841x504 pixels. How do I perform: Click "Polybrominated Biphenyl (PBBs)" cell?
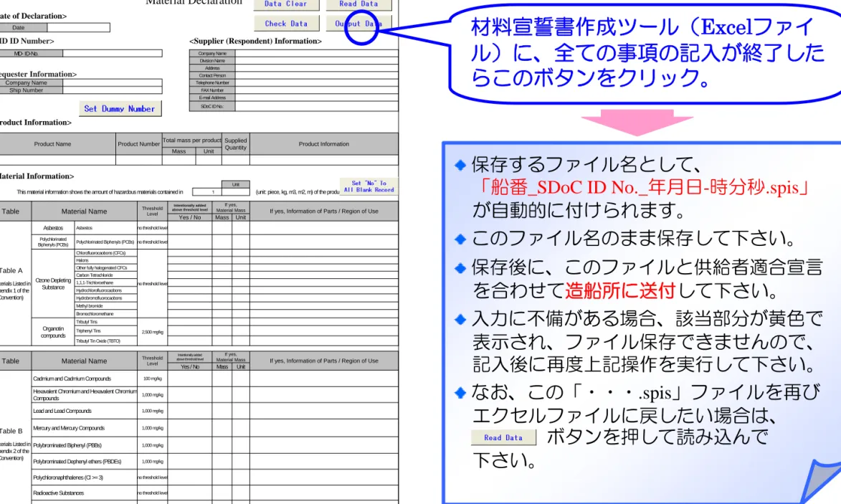84,445
